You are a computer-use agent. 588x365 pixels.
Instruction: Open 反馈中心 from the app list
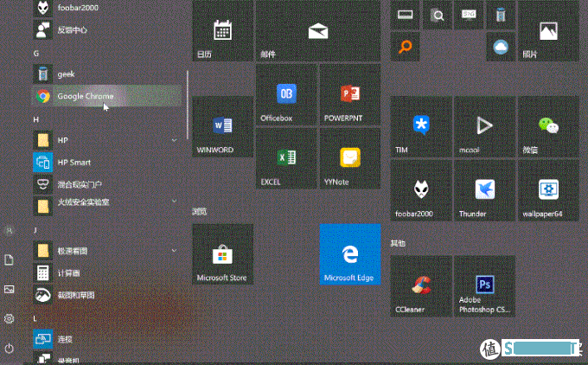pyautogui.click(x=106, y=29)
